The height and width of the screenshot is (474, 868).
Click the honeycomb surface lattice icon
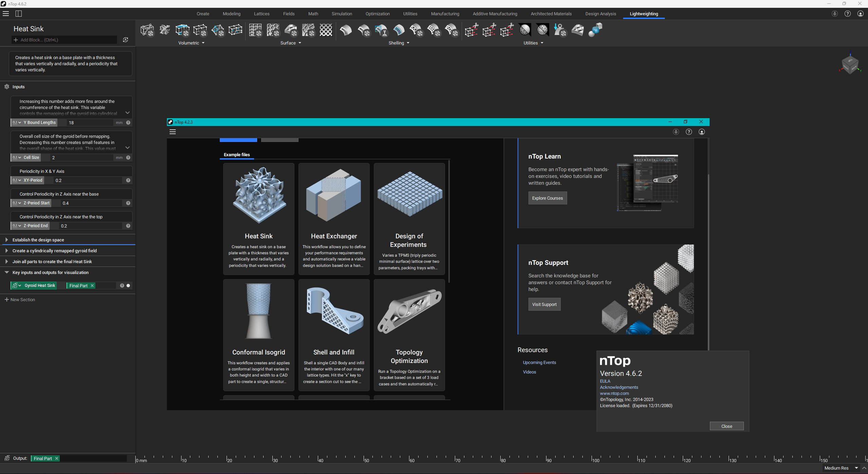[273, 30]
